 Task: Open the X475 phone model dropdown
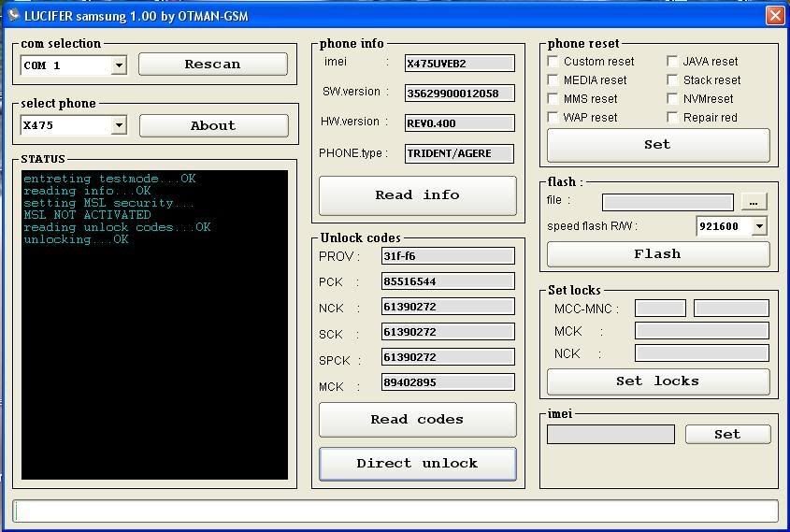[x=119, y=125]
